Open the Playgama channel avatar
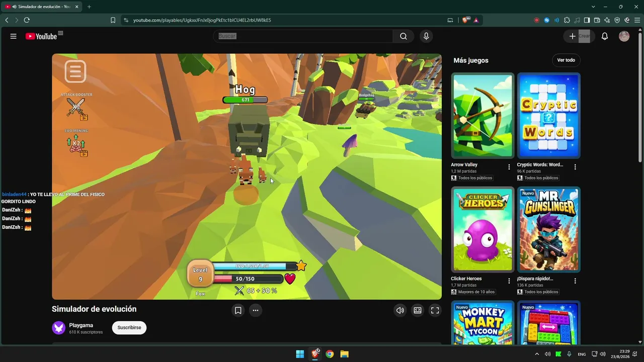644x362 pixels. (59, 328)
